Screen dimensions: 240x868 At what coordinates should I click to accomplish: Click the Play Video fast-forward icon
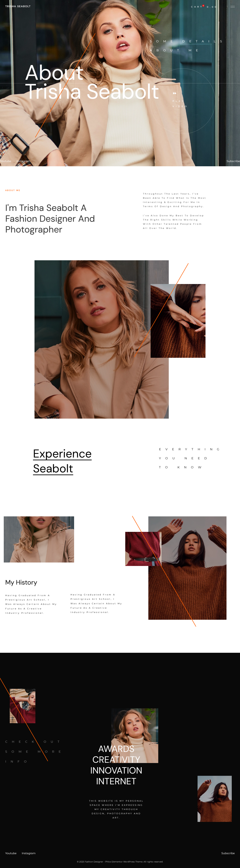[x=174, y=93]
